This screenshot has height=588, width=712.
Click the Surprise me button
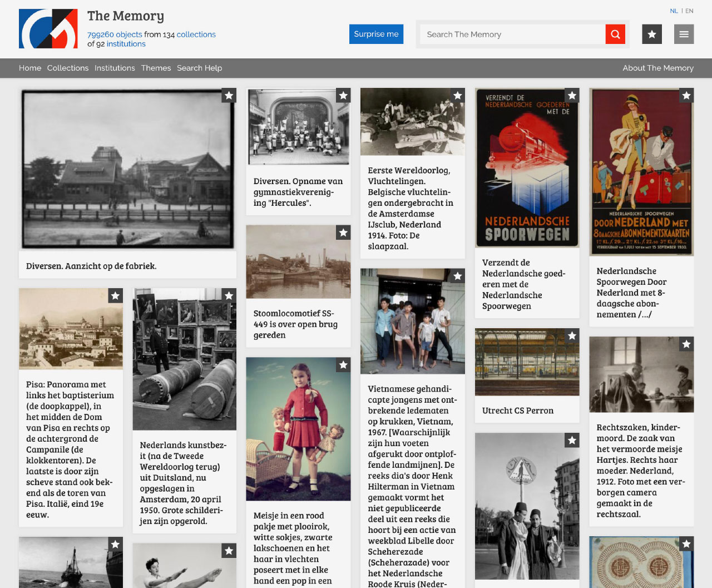coord(376,34)
